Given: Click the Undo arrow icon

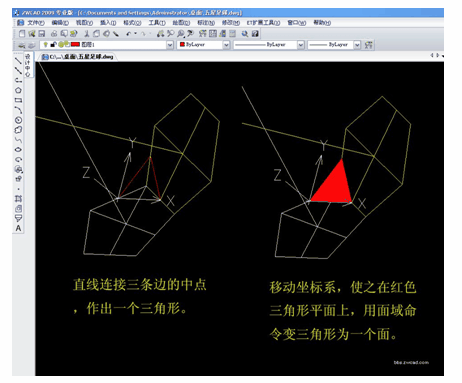Looking at the screenshot, I should (x=129, y=34).
